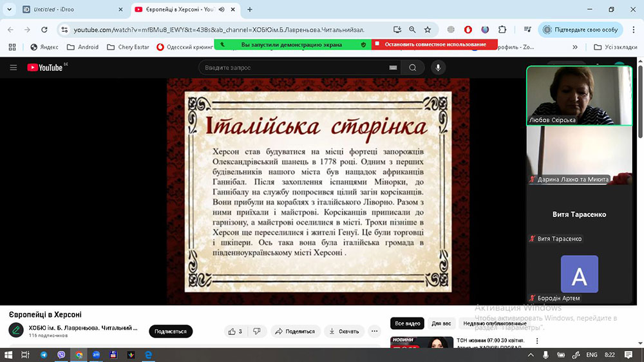Viewport: 644px width, 362px height.
Task: Open the Одесский крюинг bookmark
Action: pos(184,47)
